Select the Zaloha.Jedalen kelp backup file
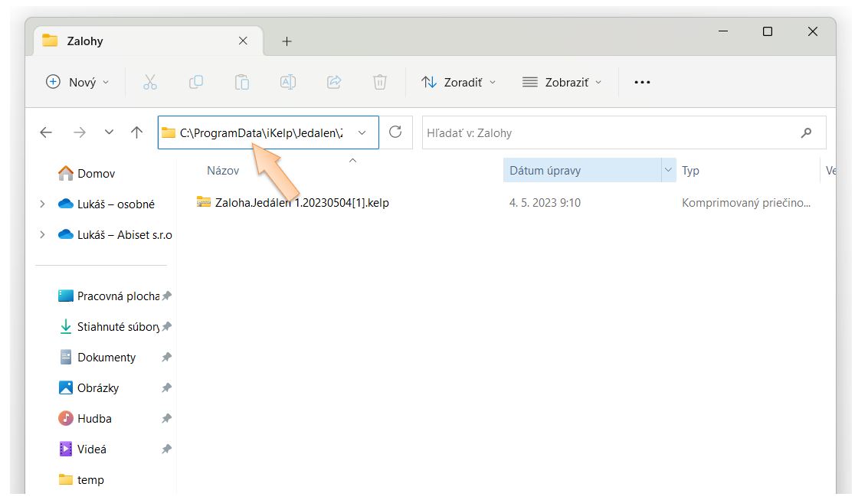Viewport: 868px width, 500px height. click(x=302, y=203)
